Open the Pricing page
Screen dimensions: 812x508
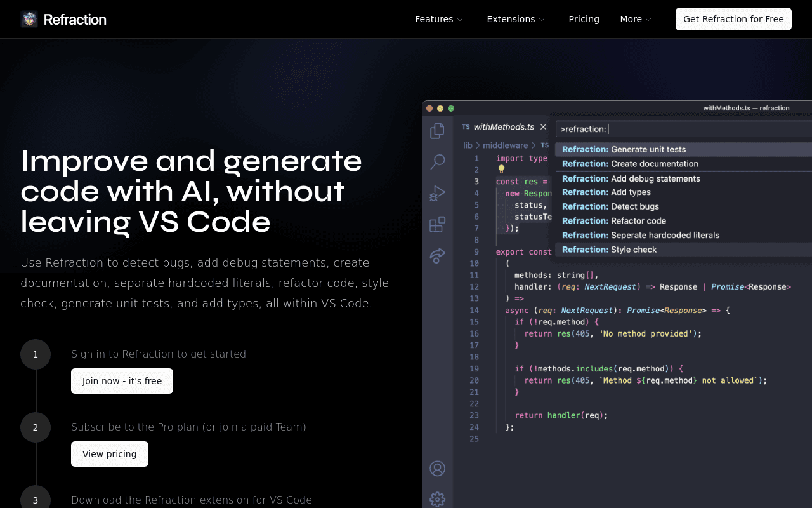[584, 19]
